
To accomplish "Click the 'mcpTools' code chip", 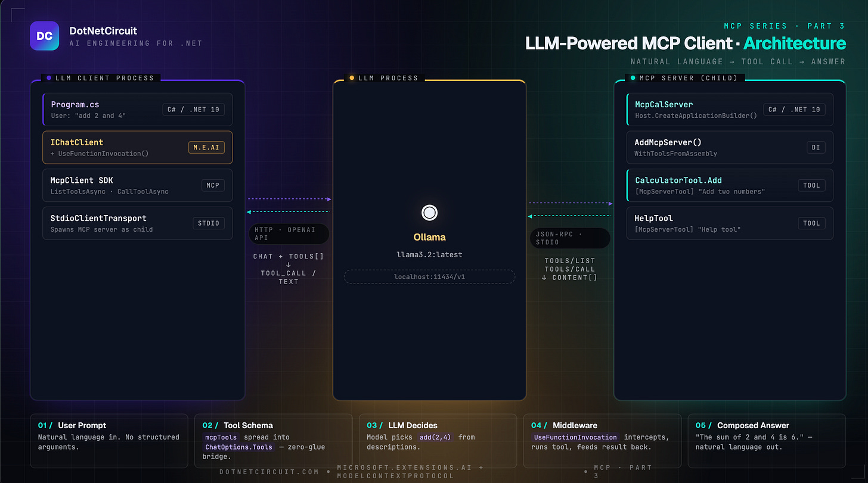I will [221, 437].
